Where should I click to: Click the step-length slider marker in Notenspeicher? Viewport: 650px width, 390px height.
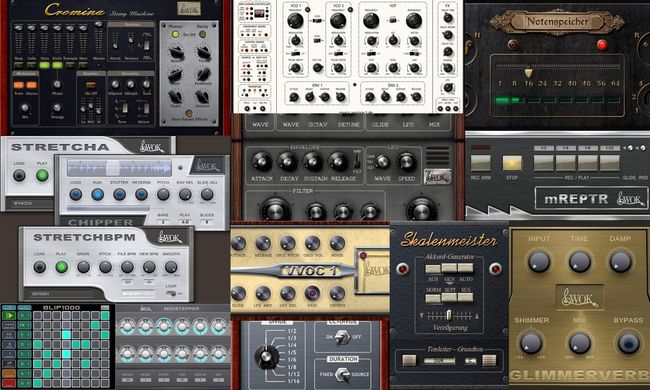point(529,73)
